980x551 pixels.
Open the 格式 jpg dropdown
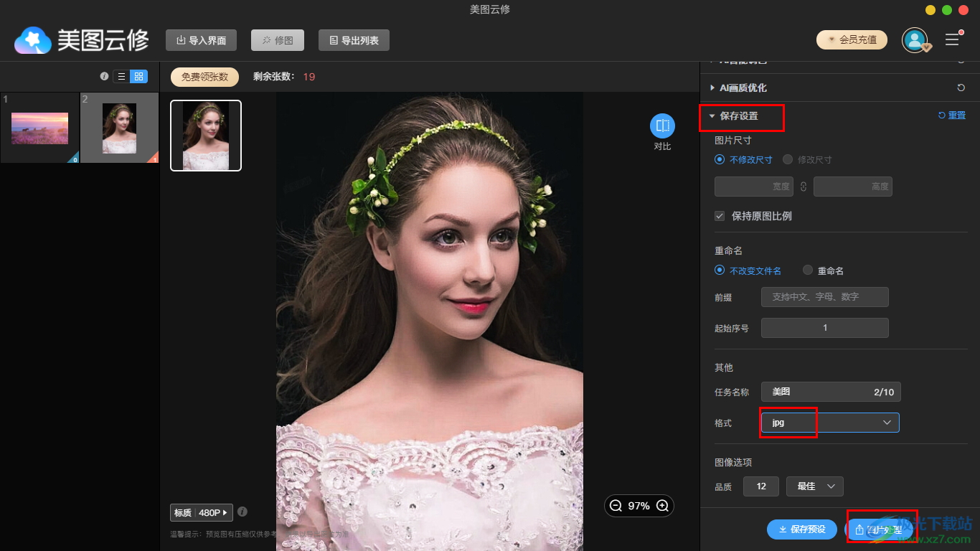[x=829, y=423]
